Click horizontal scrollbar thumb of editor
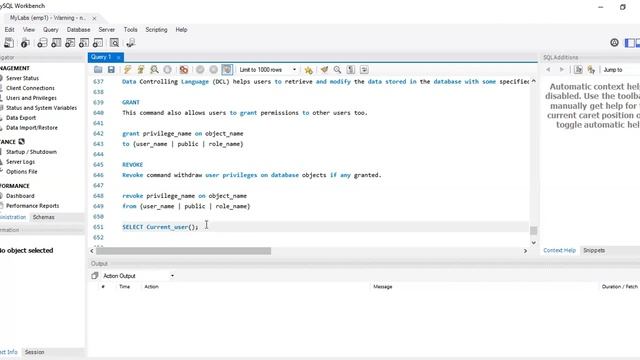Image resolution: width=640 pixels, height=360 pixels. pyautogui.click(x=183, y=251)
